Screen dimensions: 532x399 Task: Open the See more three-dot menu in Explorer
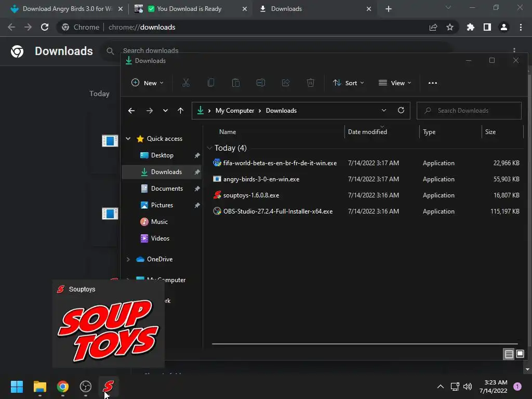[433, 83]
